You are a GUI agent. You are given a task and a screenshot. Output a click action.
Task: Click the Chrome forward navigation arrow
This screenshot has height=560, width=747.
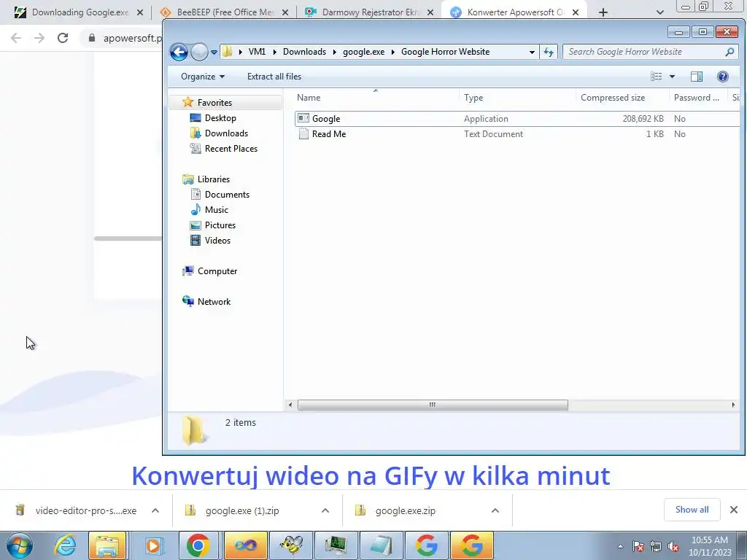click(39, 38)
